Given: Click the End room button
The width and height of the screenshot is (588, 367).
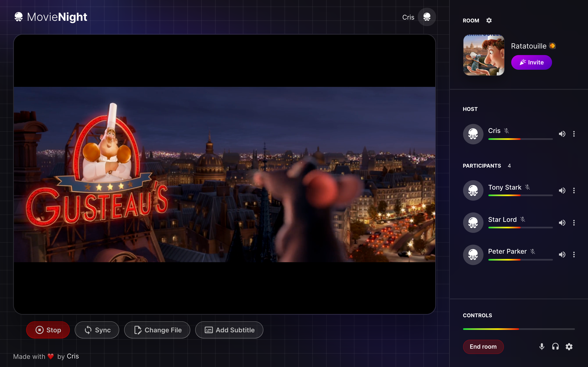Looking at the screenshot, I should pyautogui.click(x=483, y=346).
